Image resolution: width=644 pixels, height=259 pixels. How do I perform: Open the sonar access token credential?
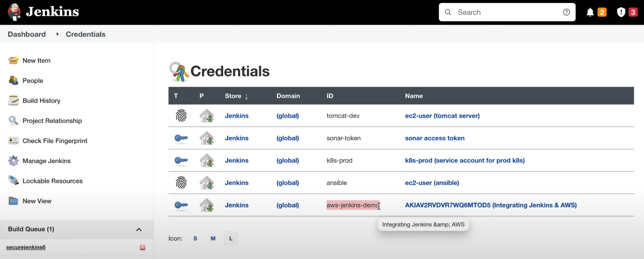[435, 138]
